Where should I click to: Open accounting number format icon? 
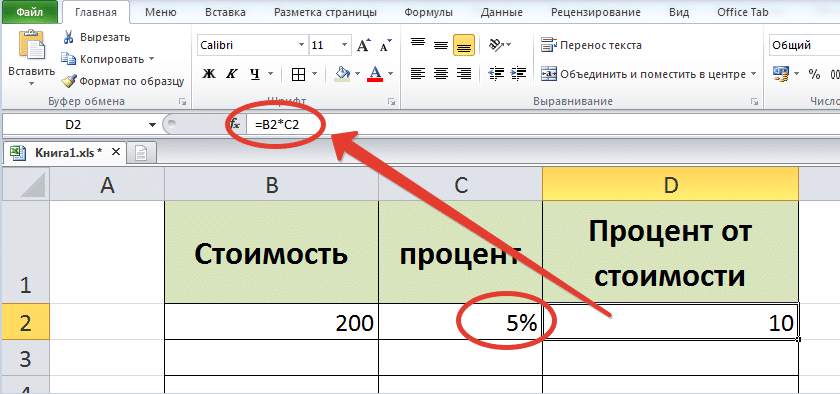coord(781,73)
